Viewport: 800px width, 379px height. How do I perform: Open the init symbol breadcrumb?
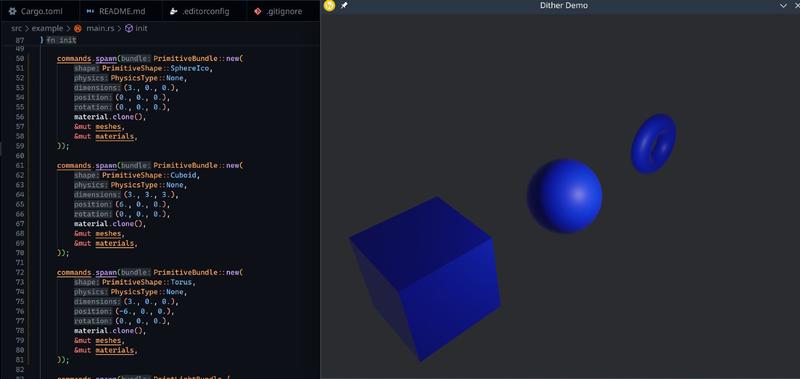point(141,29)
